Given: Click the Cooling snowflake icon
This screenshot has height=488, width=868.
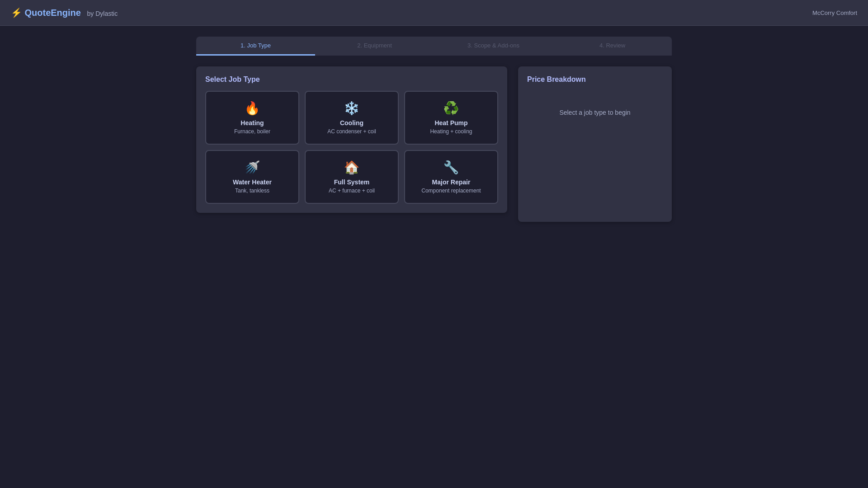Looking at the screenshot, I should (x=352, y=108).
